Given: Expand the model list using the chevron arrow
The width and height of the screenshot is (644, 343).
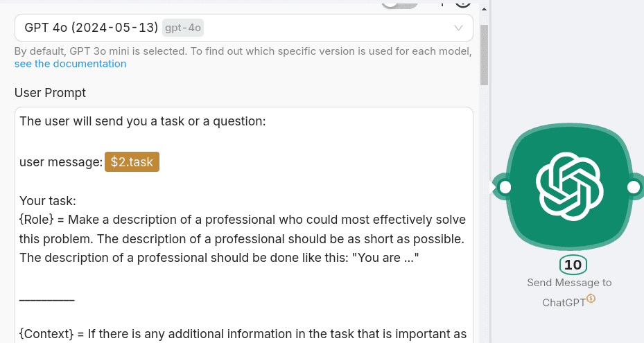Looking at the screenshot, I should coord(458,28).
